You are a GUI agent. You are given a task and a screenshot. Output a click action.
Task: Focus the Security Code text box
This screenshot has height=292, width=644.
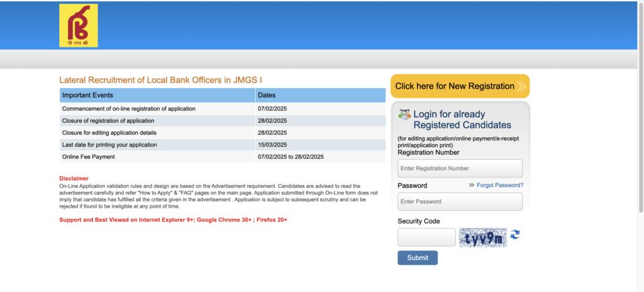(x=427, y=237)
